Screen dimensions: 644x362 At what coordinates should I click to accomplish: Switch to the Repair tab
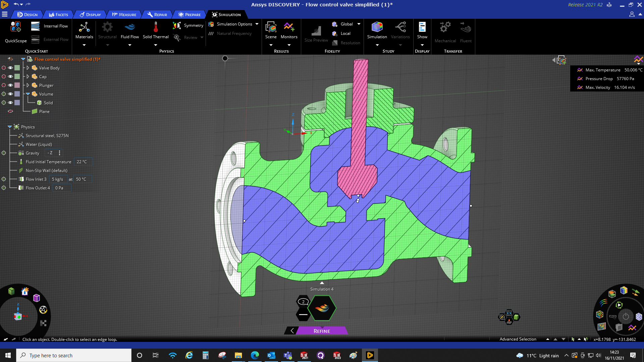(x=157, y=14)
